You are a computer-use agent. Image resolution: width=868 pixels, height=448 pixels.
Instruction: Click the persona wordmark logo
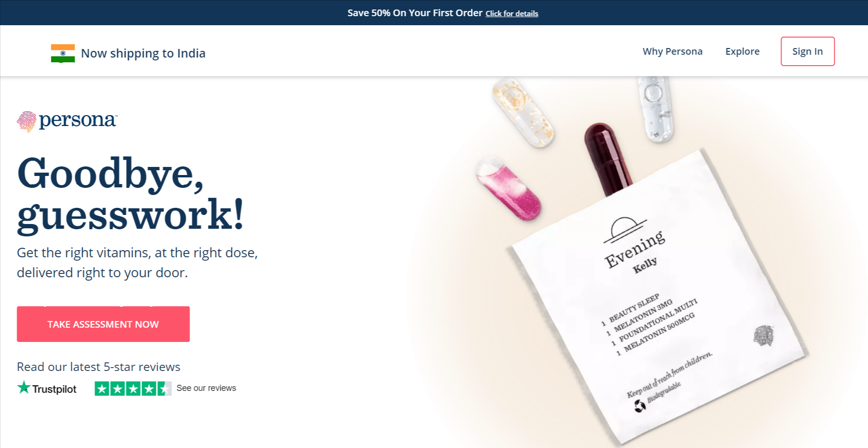(78, 121)
